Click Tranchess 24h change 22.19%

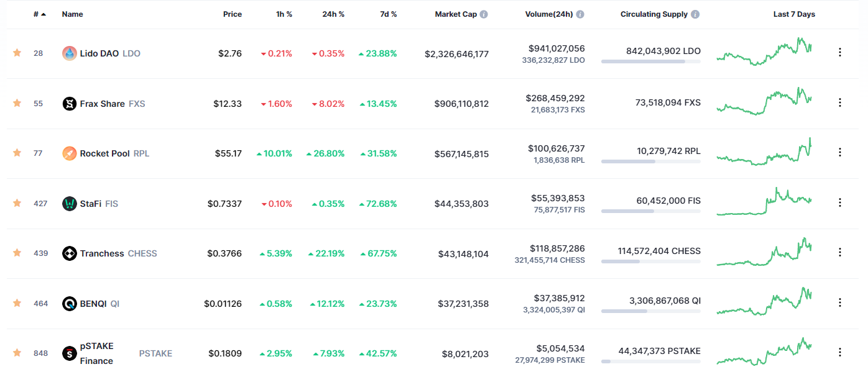tap(325, 253)
